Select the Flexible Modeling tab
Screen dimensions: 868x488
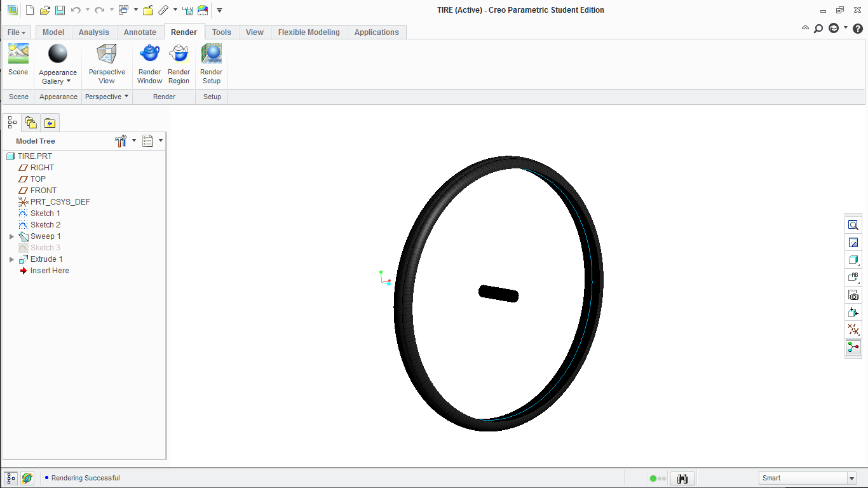click(x=309, y=32)
